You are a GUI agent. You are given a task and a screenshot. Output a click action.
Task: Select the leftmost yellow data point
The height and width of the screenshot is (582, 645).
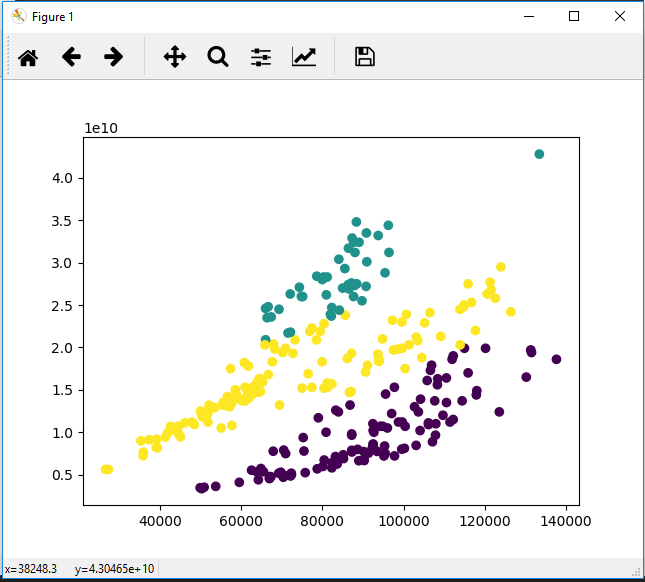(x=105, y=469)
